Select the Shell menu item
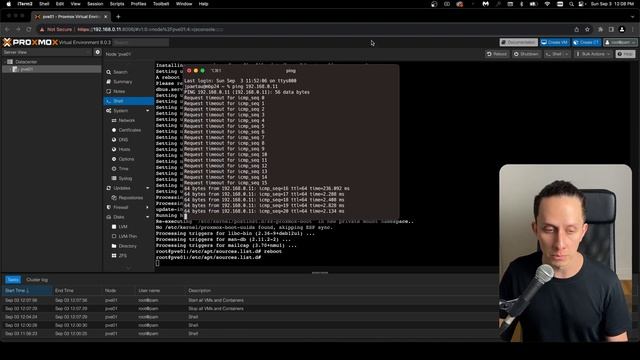640x360 pixels. (x=129, y=101)
